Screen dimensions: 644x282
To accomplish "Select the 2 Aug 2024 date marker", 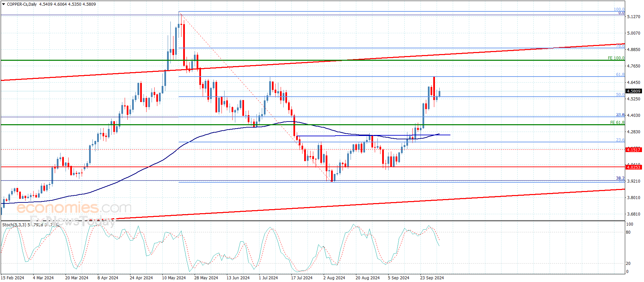I will tap(334, 278).
